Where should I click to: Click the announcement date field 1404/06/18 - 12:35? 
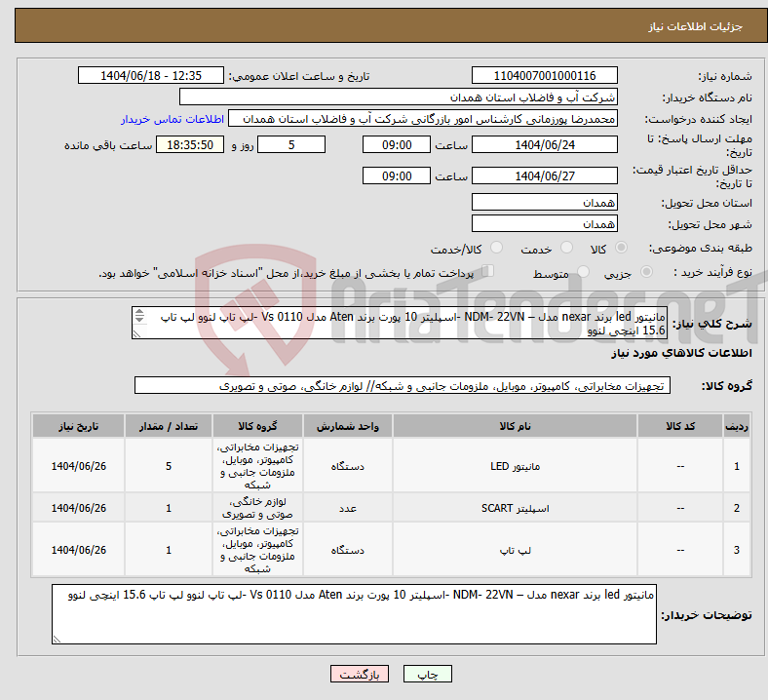[x=151, y=76]
